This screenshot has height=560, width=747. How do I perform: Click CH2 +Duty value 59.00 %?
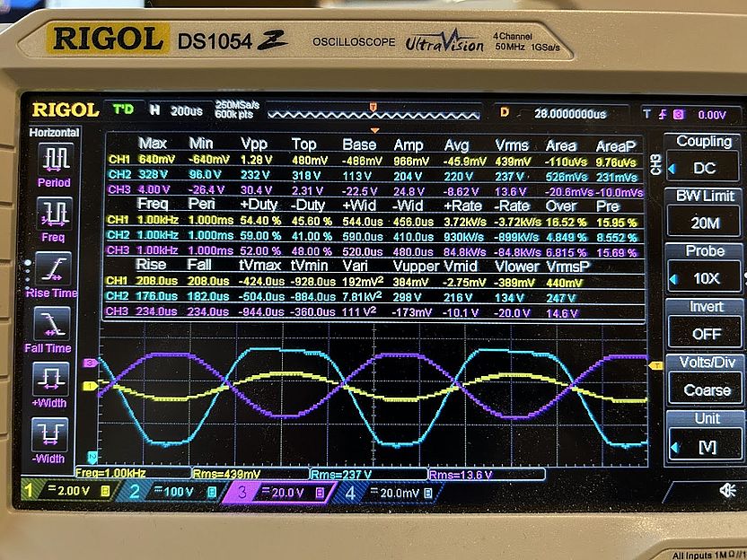[259, 236]
